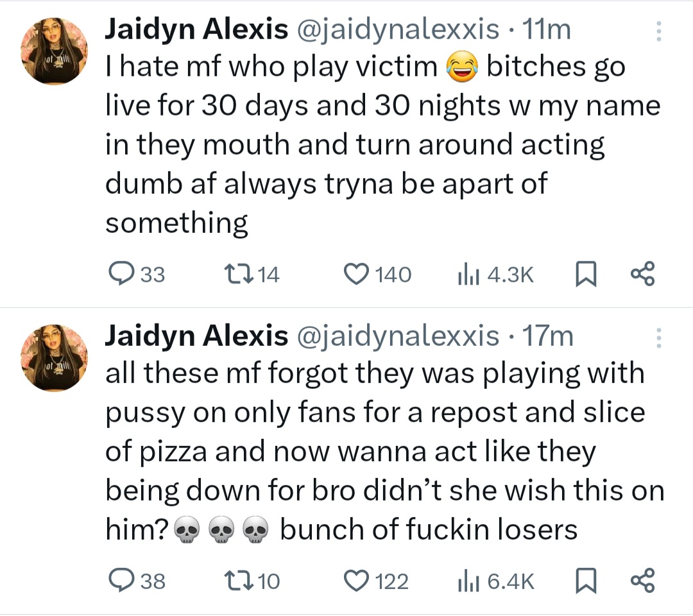693x616 pixels.
Task: Like the tweet with 122 likes
Action: pos(354,581)
